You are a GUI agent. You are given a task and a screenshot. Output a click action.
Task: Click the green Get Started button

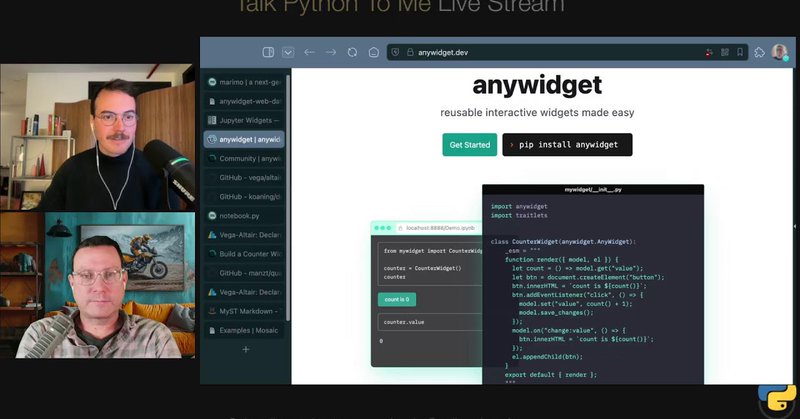click(469, 145)
